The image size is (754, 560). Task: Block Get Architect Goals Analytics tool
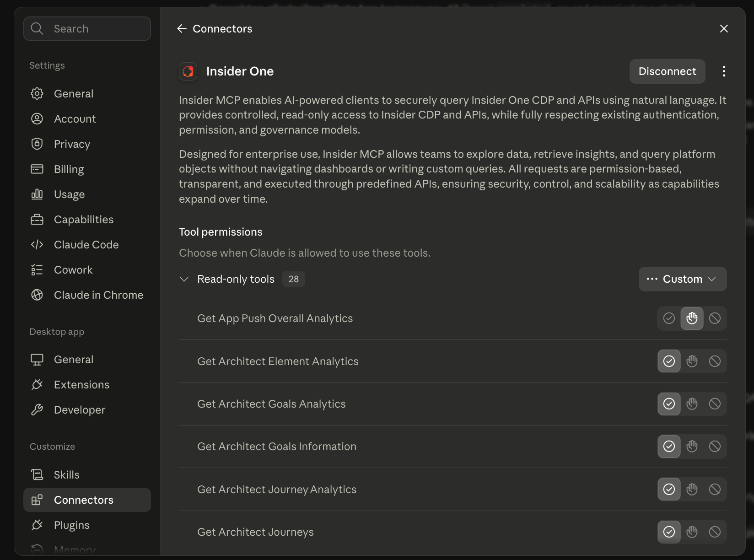(715, 404)
